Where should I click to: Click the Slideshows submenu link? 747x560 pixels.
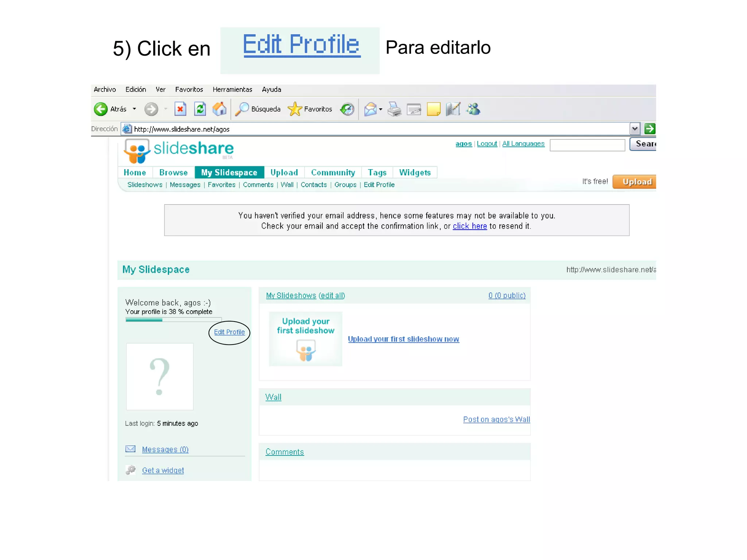145,185
